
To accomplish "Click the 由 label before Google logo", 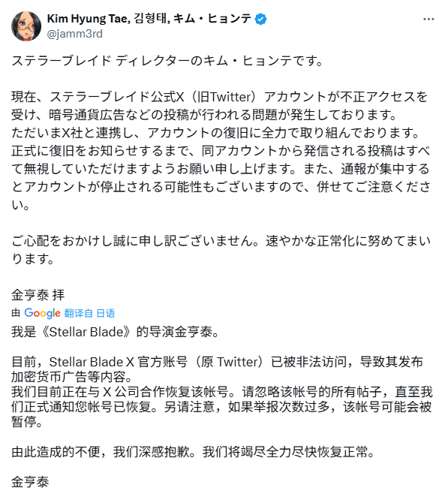I will 16,313.
